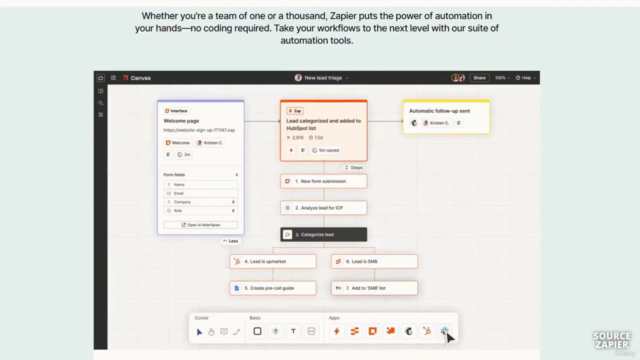This screenshot has height=360, width=640.
Task: Open the 100% zoom dropdown
Action: 502,78
